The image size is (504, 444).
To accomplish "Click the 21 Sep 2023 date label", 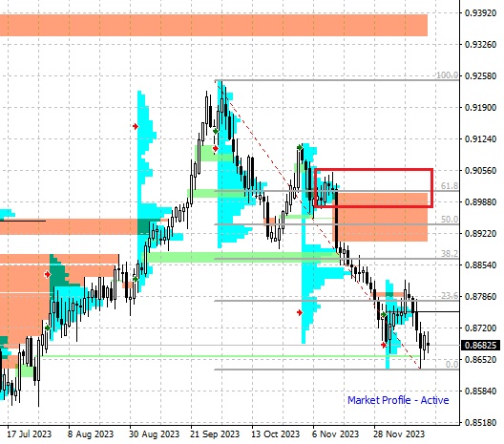I will [215, 434].
